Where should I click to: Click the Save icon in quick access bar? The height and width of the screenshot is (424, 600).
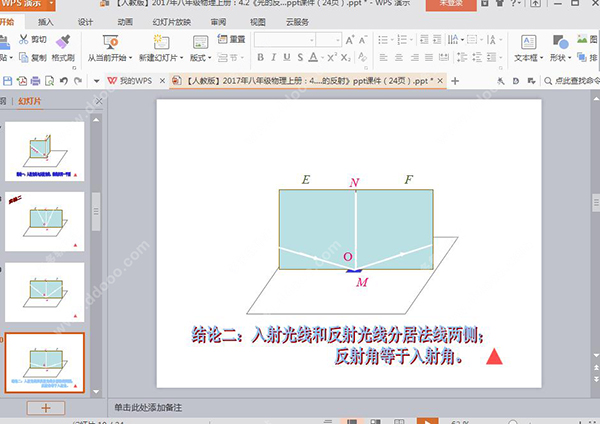point(8,81)
